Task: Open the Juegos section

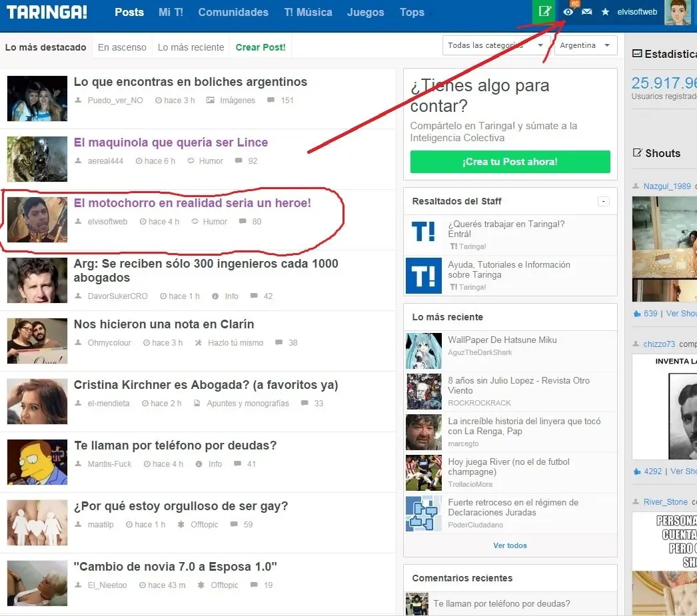Action: [x=365, y=12]
